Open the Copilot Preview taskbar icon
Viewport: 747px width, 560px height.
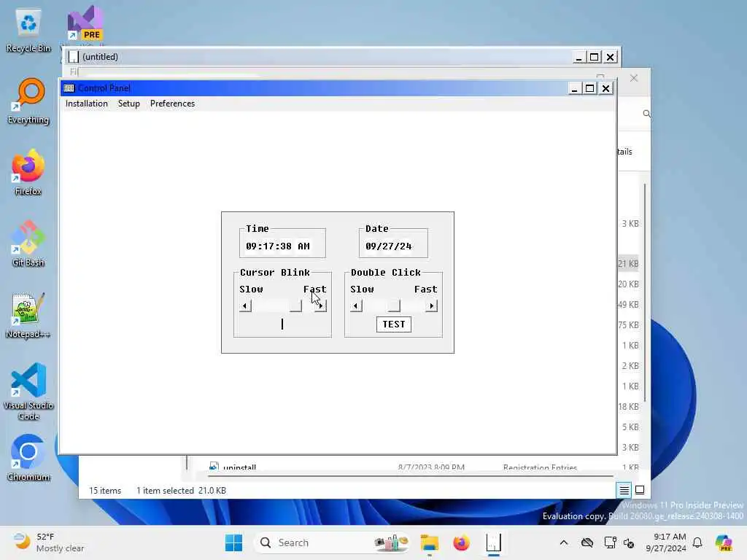pos(723,542)
